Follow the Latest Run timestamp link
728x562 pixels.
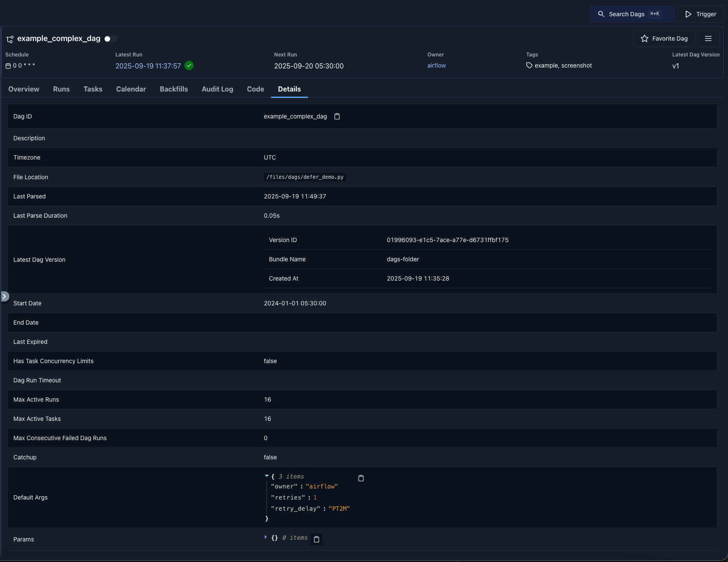coord(148,66)
